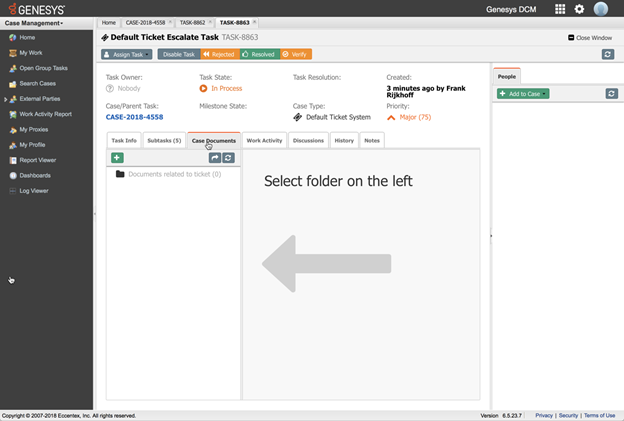The image size is (624, 421).
Task: Click the Genesys logo
Action: [x=36, y=9]
